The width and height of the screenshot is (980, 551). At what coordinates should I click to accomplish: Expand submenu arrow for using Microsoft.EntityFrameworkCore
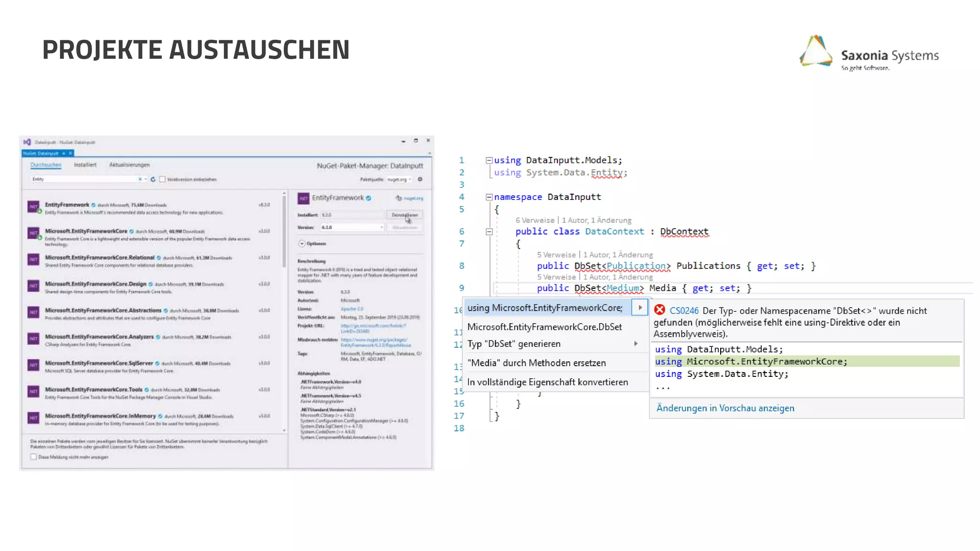click(640, 308)
